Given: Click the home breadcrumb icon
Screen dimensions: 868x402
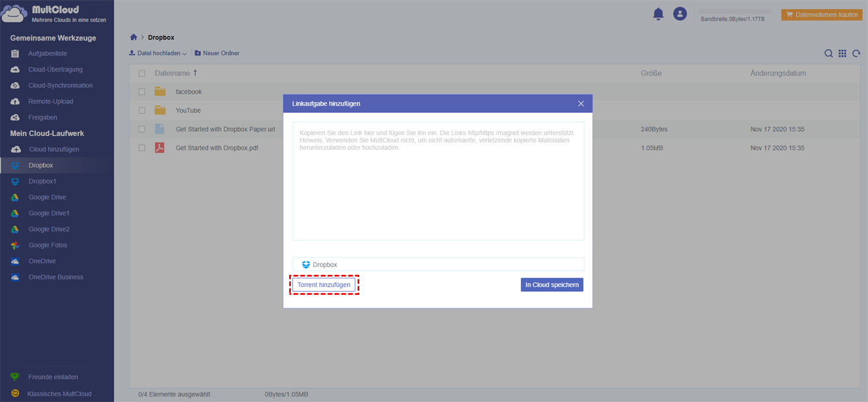Looking at the screenshot, I should click(x=133, y=37).
